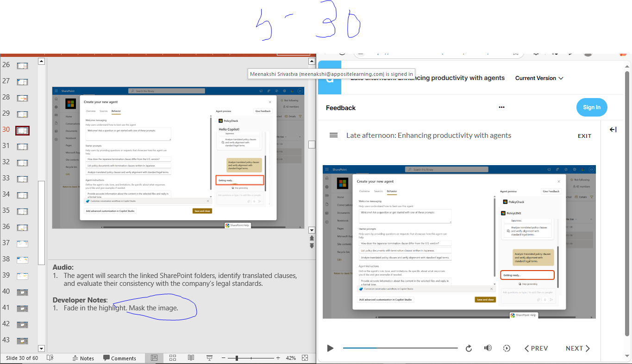Go to the PREV course slide
The width and height of the screenshot is (632, 364).
point(536,348)
